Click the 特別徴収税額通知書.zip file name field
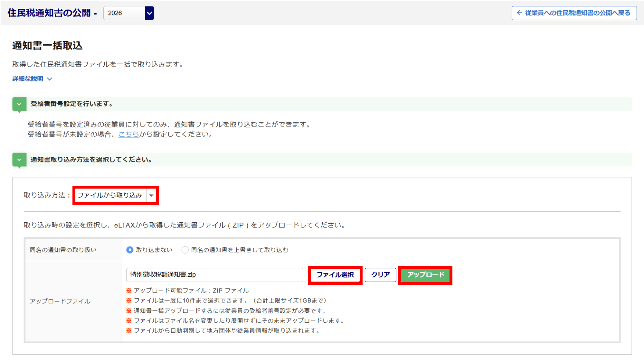Viewport: 644px width, 362px height. (215, 275)
